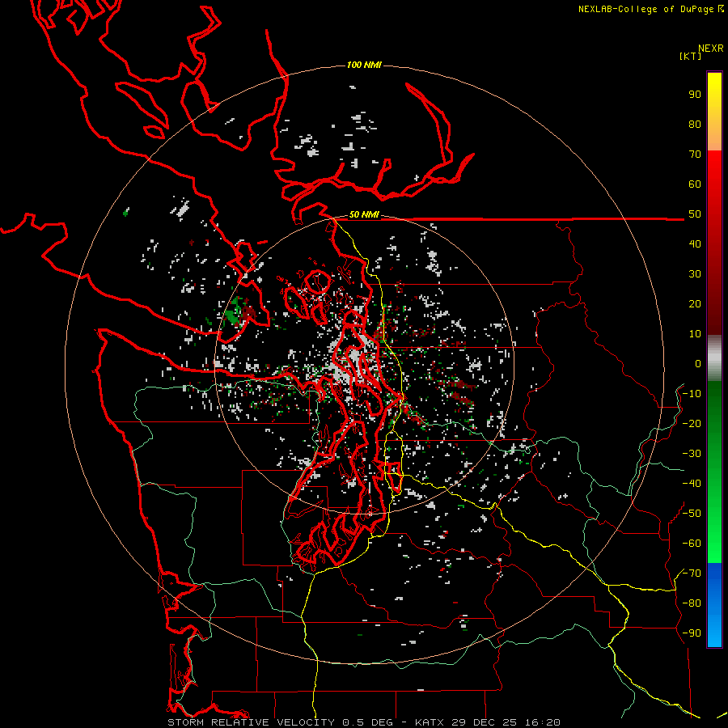The height and width of the screenshot is (728, 728).
Task: Click the 40 value on the velocity scale
Action: 695,244
